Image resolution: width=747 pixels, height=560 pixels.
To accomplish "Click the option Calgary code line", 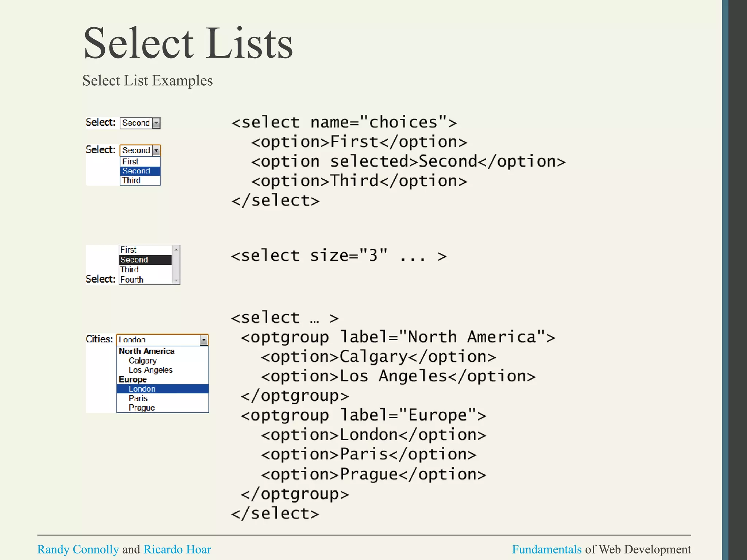I will tap(379, 357).
